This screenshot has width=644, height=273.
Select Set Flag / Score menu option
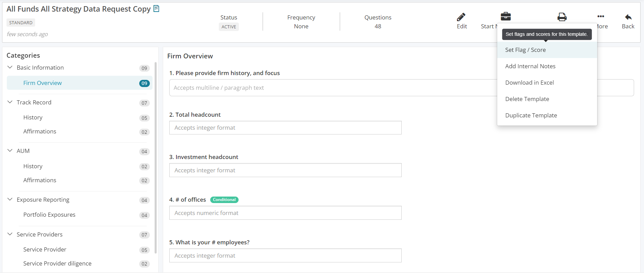[525, 50]
